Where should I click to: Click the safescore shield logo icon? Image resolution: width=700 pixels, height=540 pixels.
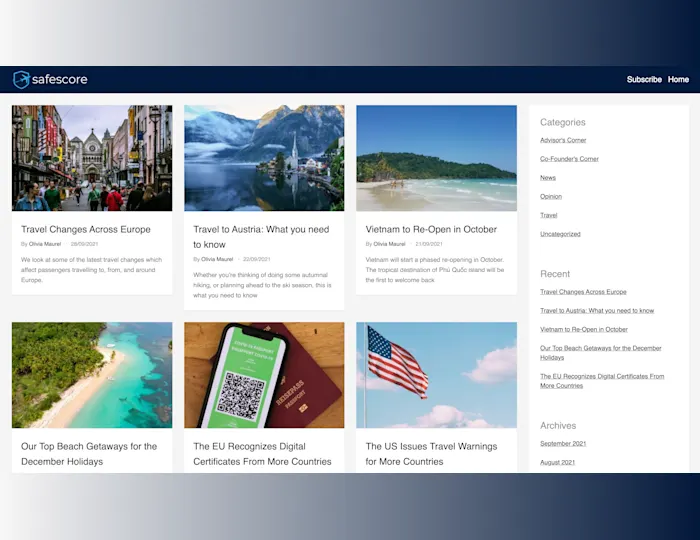click(21, 79)
